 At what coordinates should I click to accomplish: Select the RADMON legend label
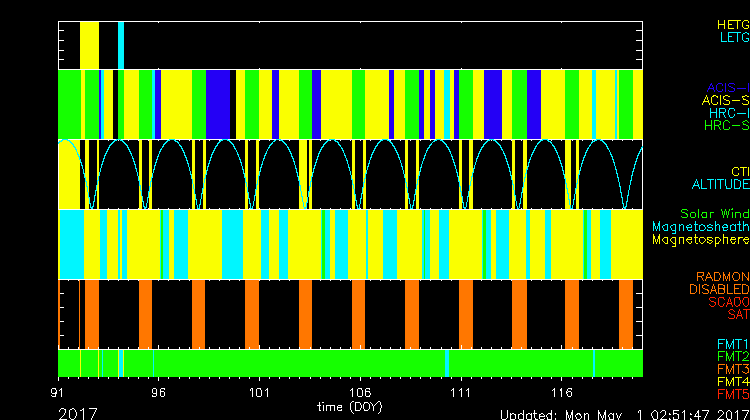pos(723,276)
